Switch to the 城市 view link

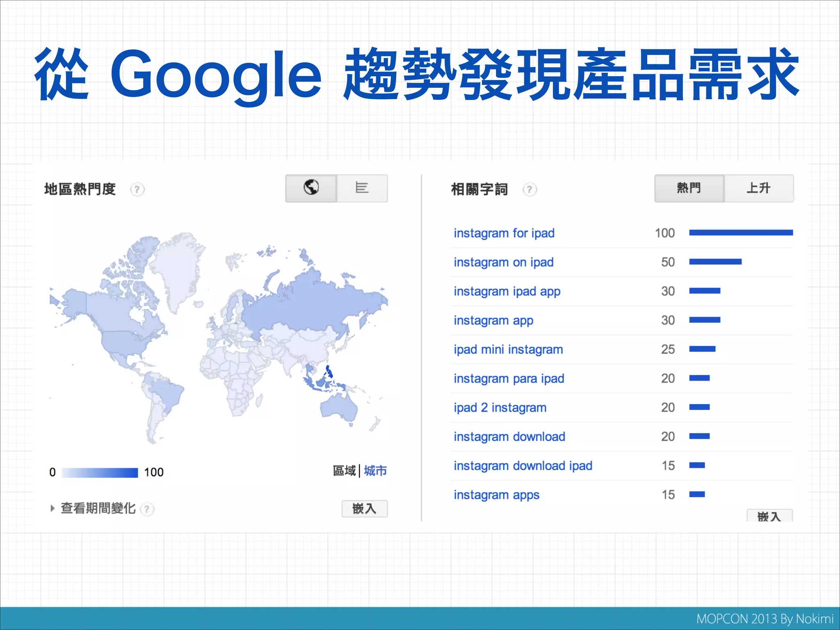(375, 471)
